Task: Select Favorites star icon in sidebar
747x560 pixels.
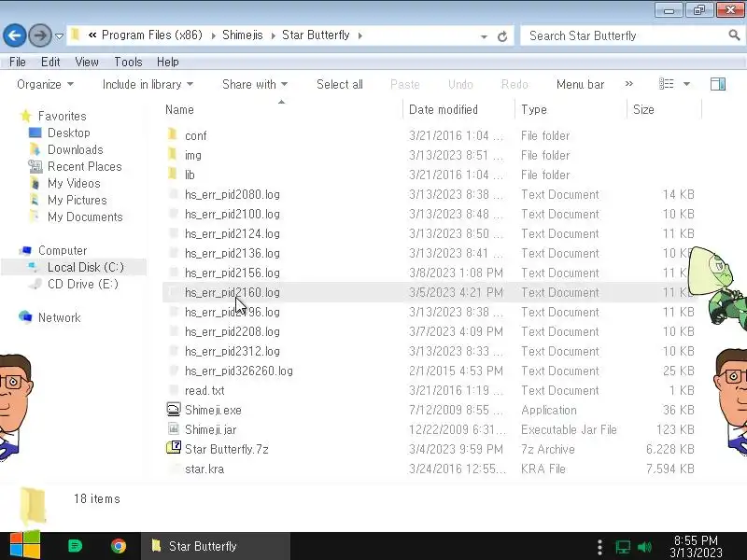Action: coord(26,116)
